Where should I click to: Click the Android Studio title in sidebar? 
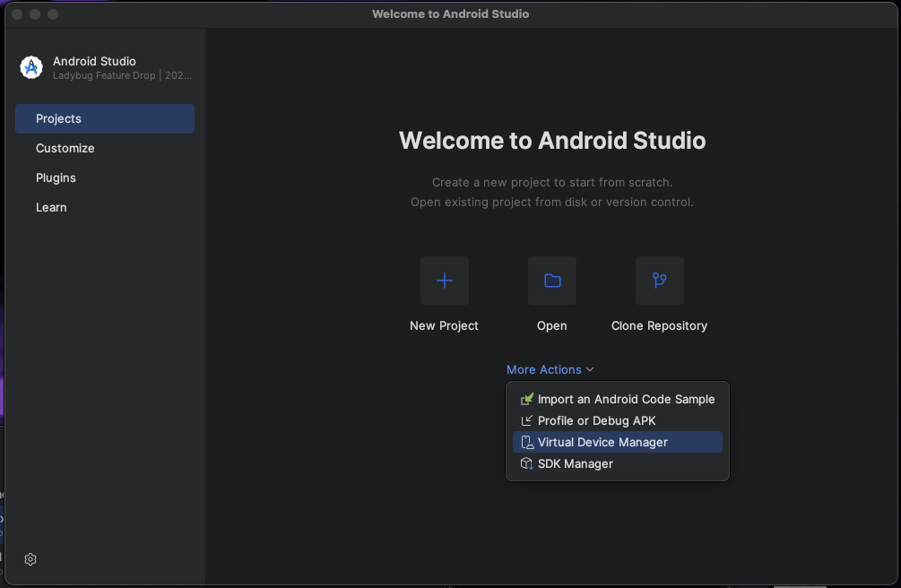click(94, 61)
